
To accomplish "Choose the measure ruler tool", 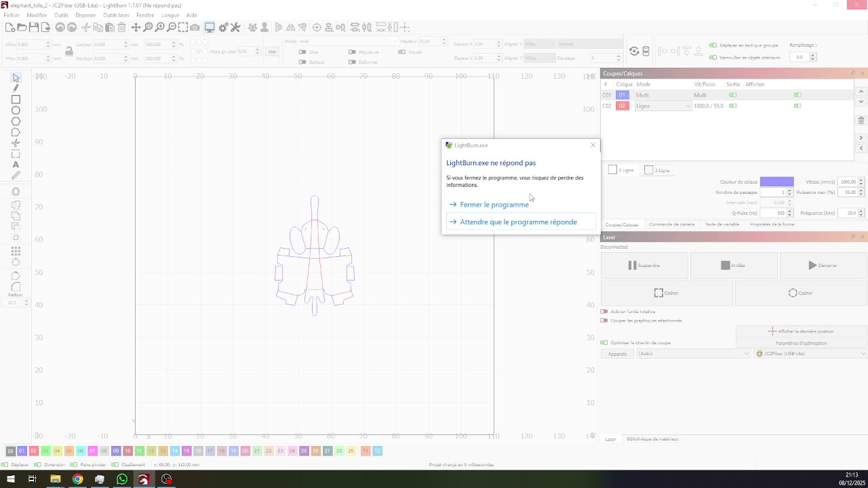I will tap(16, 176).
